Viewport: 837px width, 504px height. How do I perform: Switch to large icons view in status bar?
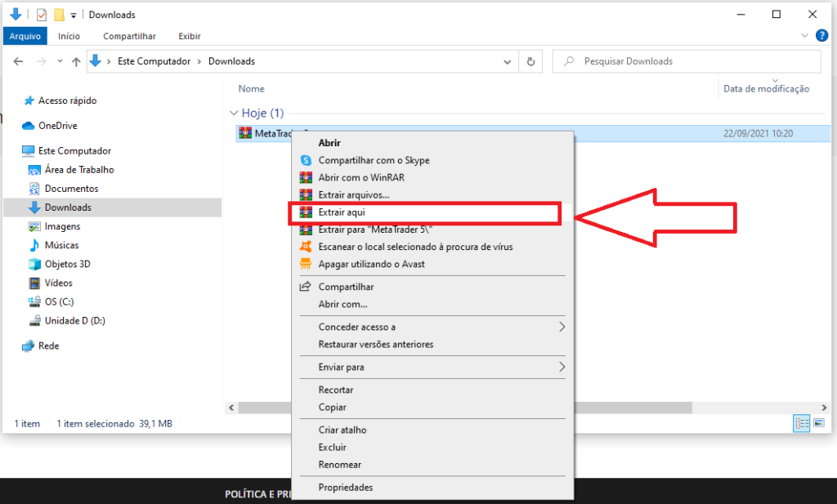pyautogui.click(x=818, y=423)
